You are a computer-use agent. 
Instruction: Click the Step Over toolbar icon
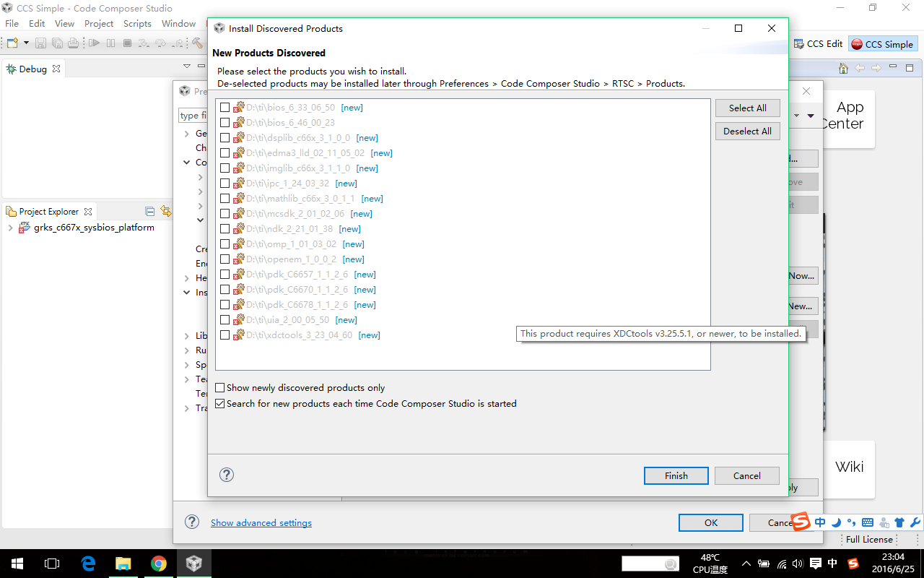tap(160, 43)
